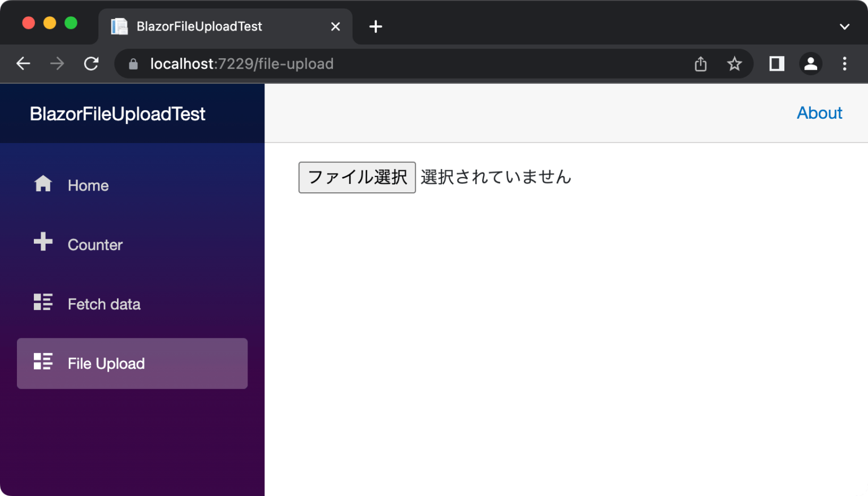
Task: Click the plus icon next to Counter
Action: point(42,242)
